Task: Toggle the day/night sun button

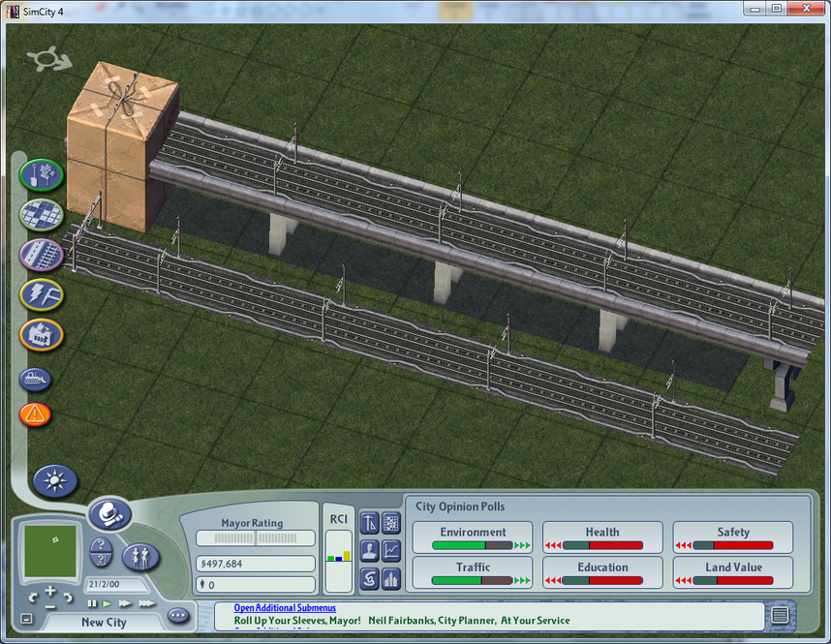Action: click(x=55, y=480)
